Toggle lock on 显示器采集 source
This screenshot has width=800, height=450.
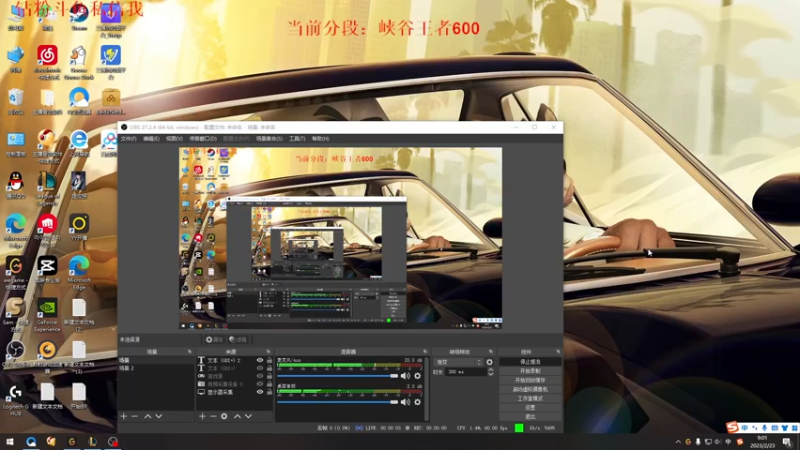tap(269, 392)
